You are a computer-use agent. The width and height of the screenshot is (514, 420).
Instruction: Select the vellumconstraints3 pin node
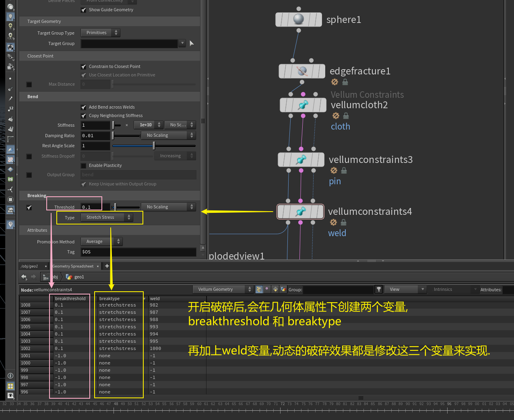click(301, 160)
